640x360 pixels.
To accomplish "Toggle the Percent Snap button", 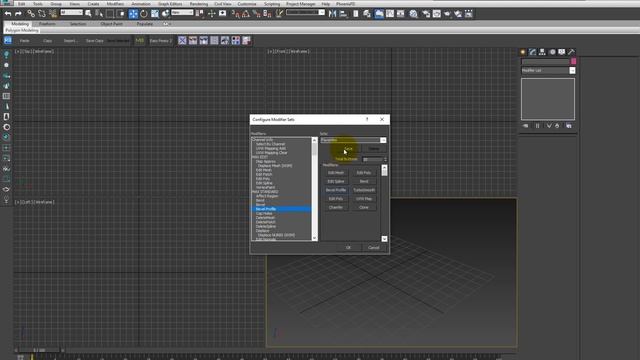I will pos(256,14).
